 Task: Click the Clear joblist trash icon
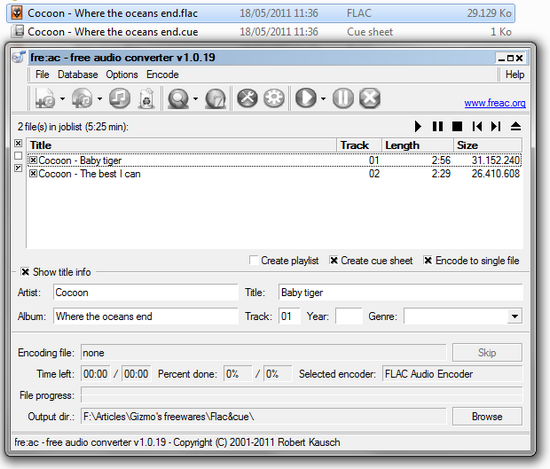147,98
